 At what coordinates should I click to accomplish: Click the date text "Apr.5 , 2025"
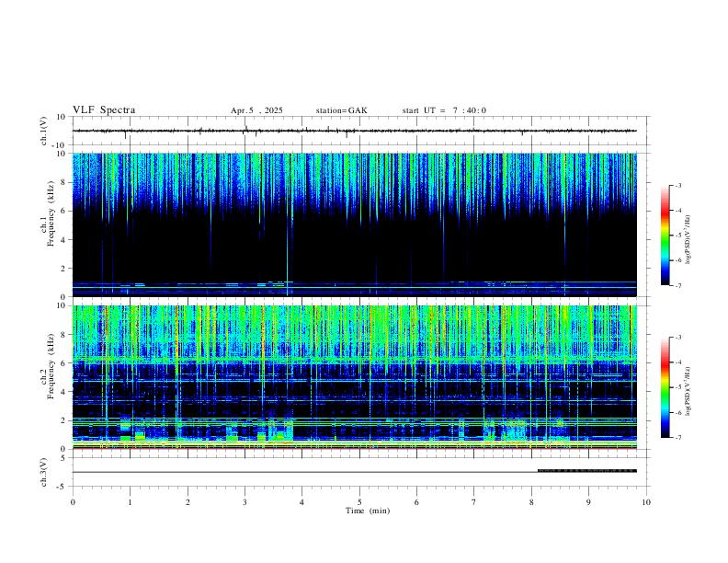click(x=256, y=110)
